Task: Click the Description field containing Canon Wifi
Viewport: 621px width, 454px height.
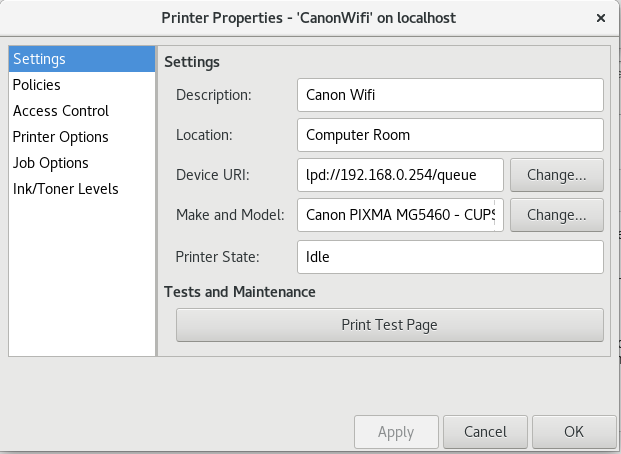Action: (x=450, y=95)
